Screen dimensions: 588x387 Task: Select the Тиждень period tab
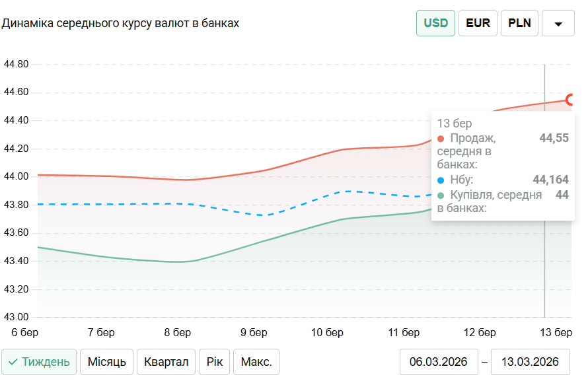(39, 362)
